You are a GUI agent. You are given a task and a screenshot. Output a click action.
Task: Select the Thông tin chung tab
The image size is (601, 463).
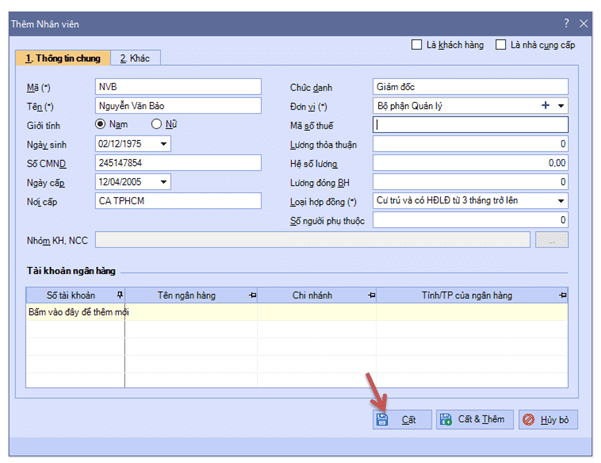tap(62, 58)
